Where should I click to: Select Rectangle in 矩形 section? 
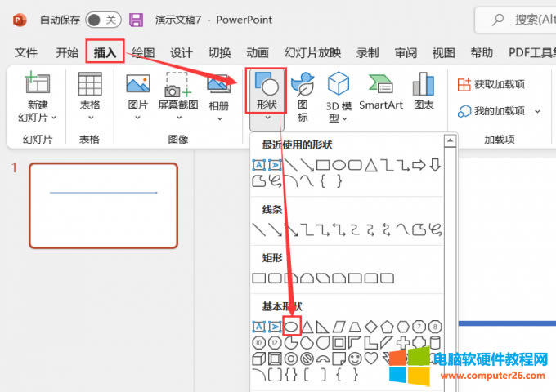[259, 278]
